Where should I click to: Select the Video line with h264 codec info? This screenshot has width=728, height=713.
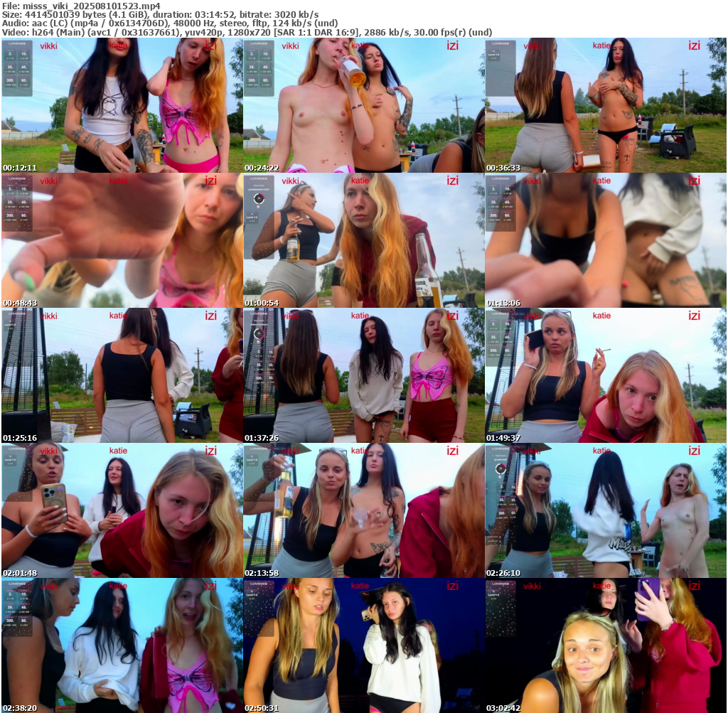coord(247,32)
